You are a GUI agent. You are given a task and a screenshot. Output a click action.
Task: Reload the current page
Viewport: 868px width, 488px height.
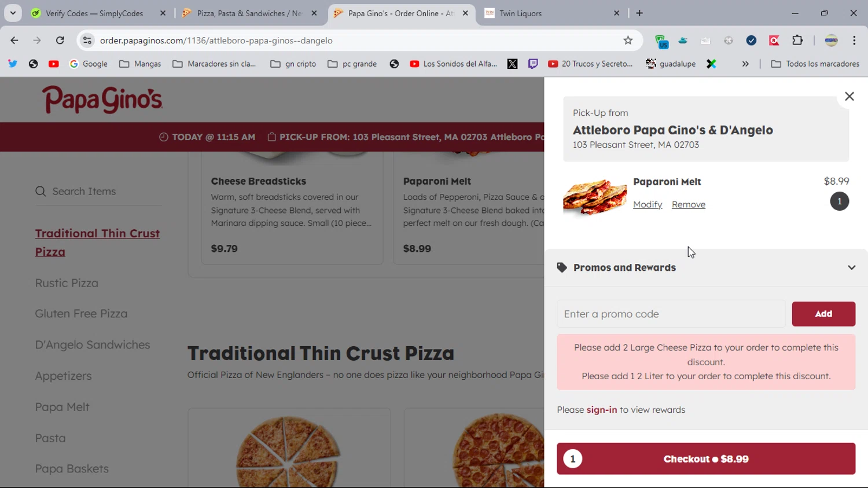pos(60,41)
